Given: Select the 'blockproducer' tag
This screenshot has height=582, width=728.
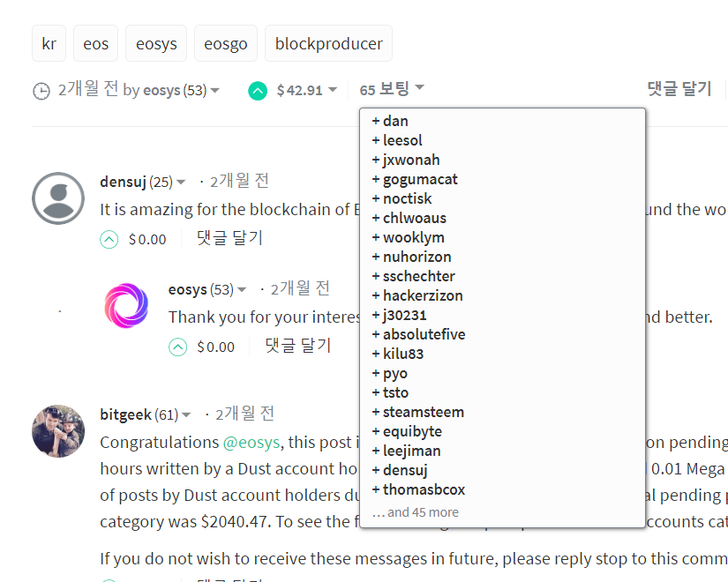Looking at the screenshot, I should point(328,43).
